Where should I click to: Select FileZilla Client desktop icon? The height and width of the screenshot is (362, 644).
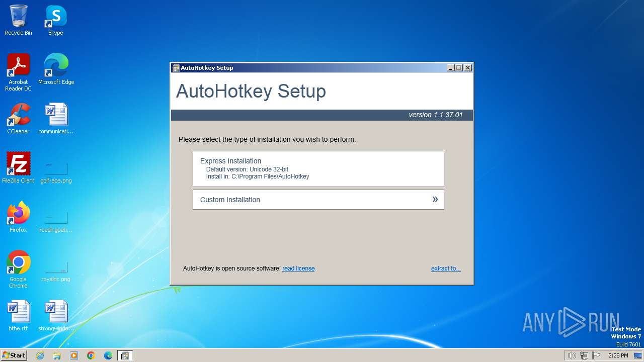18,168
